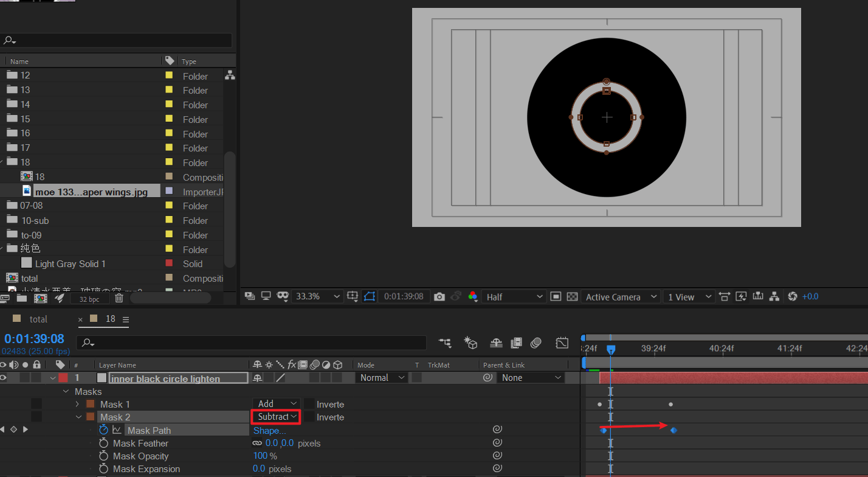The image size is (868, 477).
Task: Show channel and color management settings
Action: pos(473,297)
